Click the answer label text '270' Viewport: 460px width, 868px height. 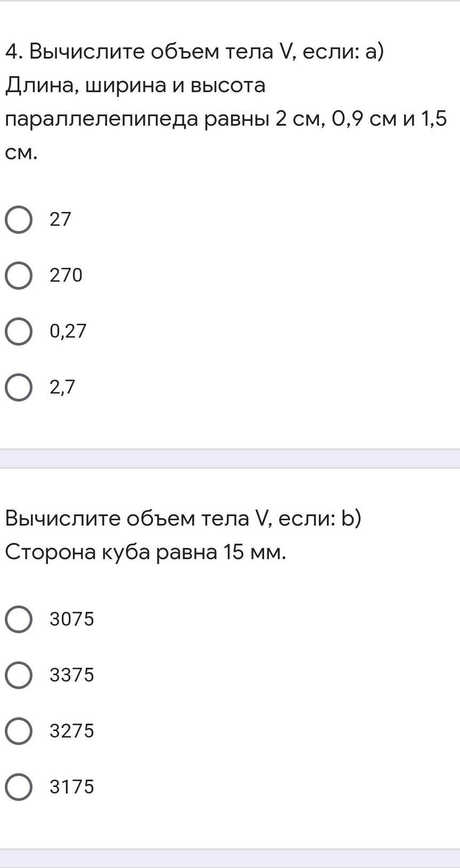tap(66, 275)
